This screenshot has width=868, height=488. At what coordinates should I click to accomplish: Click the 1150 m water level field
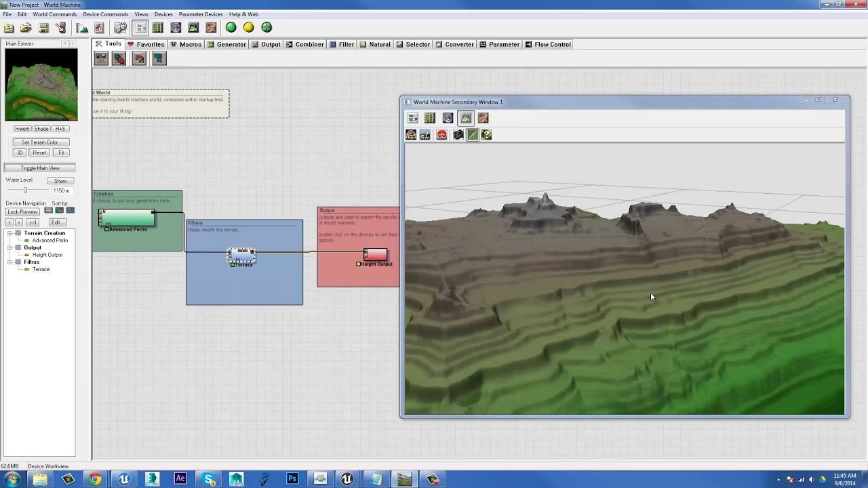coord(60,191)
